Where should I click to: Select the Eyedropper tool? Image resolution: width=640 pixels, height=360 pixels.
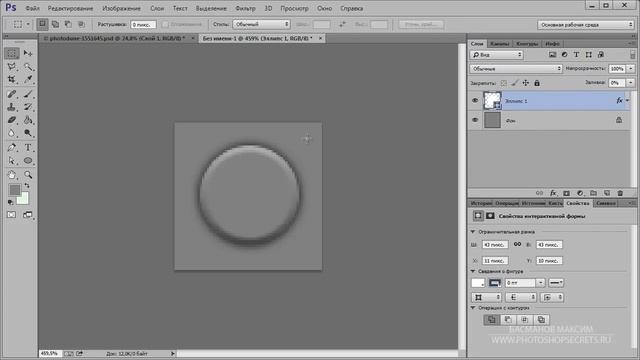[x=28, y=79]
